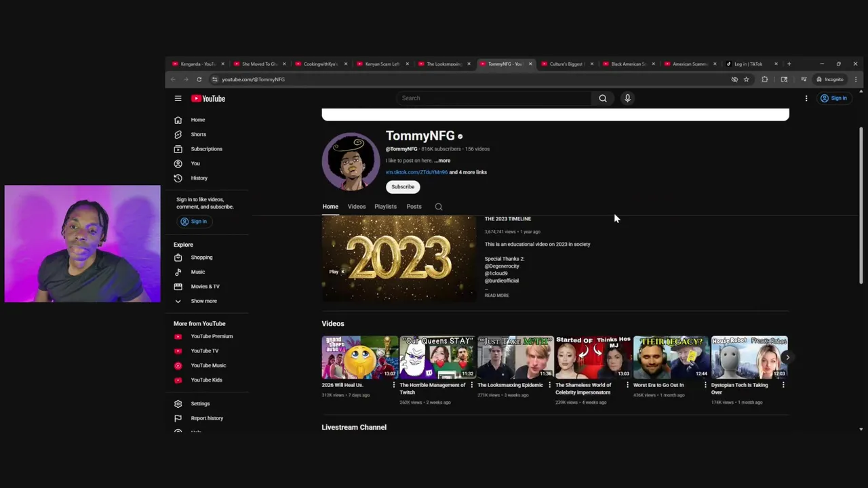Expand featured description with READ MORE
The height and width of the screenshot is (488, 868).
tap(496, 296)
